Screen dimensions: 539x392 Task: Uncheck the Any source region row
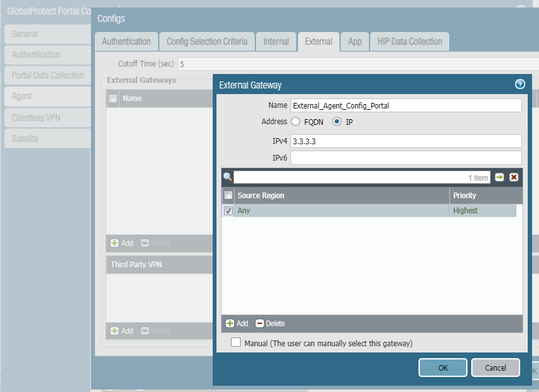[x=228, y=211]
